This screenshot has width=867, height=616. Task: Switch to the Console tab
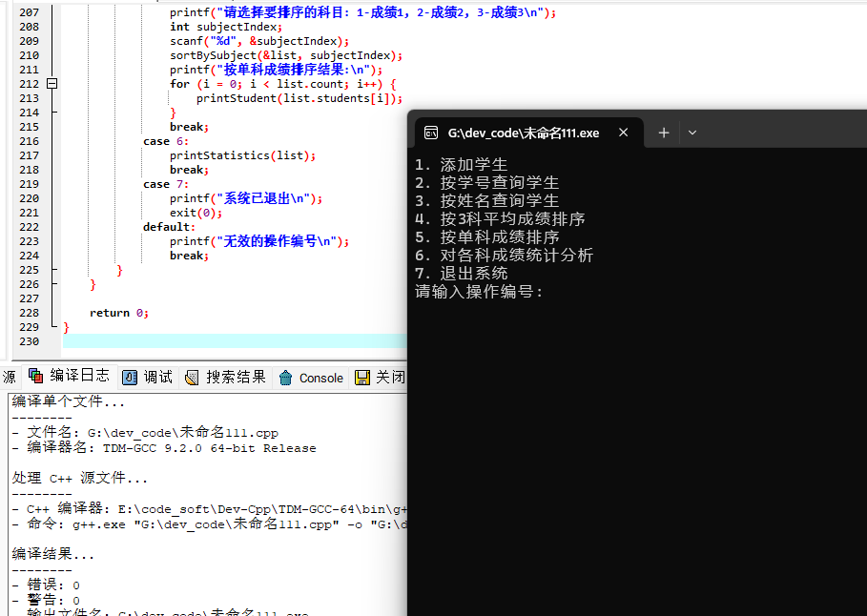click(311, 378)
